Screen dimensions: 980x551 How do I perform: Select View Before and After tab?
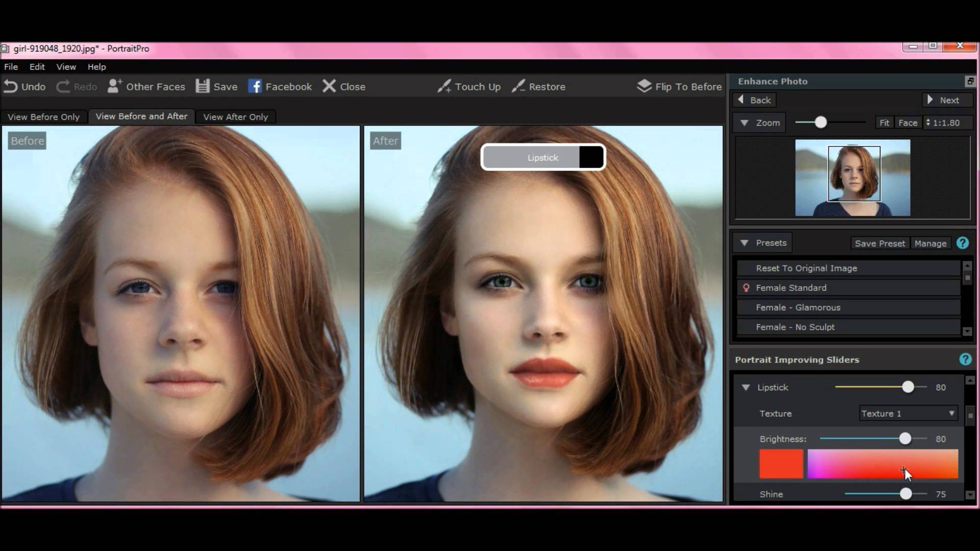click(141, 116)
